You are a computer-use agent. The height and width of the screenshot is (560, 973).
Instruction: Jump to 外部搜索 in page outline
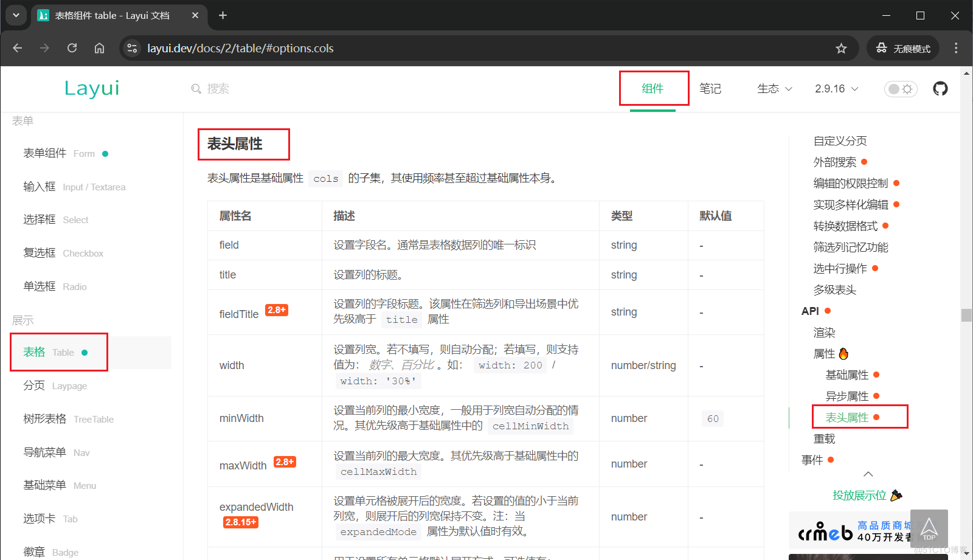tap(835, 162)
